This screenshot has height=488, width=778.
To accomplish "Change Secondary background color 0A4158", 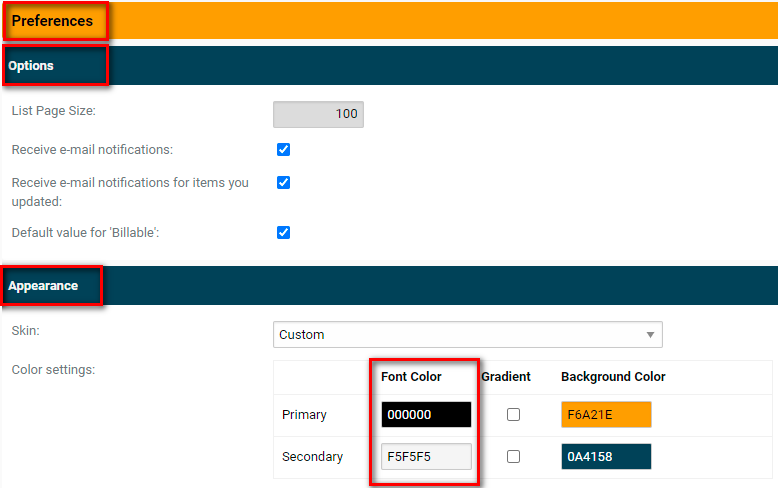I will pos(606,456).
